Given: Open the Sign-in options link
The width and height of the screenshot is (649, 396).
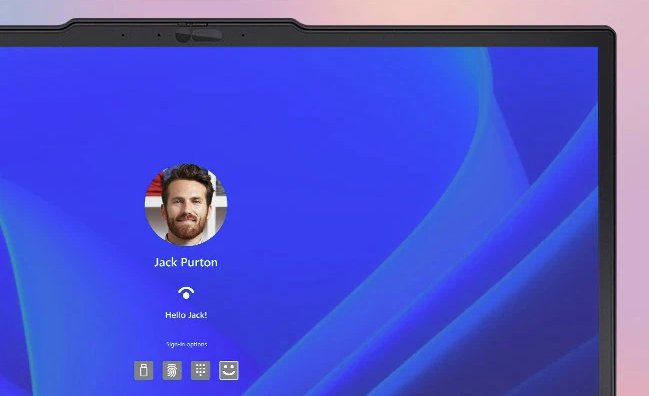Looking at the screenshot, I should [187, 344].
